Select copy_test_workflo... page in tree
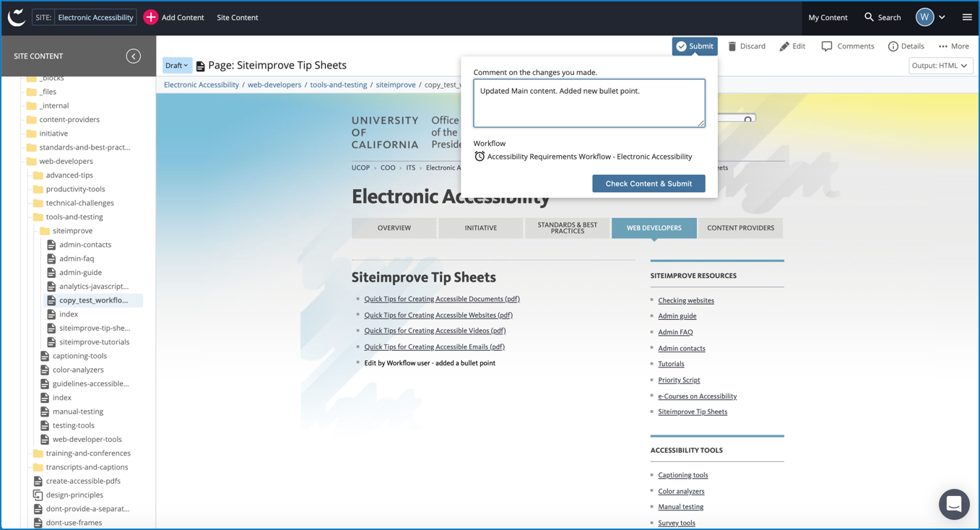The image size is (980, 530). click(94, 300)
